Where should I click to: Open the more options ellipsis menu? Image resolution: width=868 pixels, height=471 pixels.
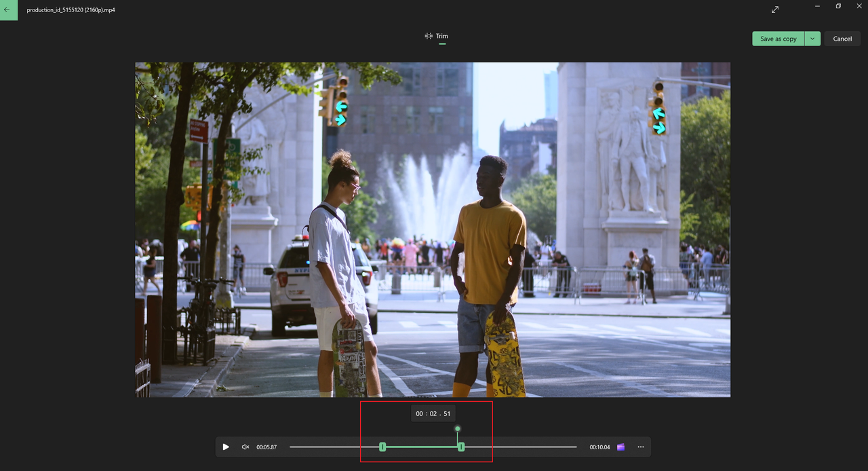(641, 447)
